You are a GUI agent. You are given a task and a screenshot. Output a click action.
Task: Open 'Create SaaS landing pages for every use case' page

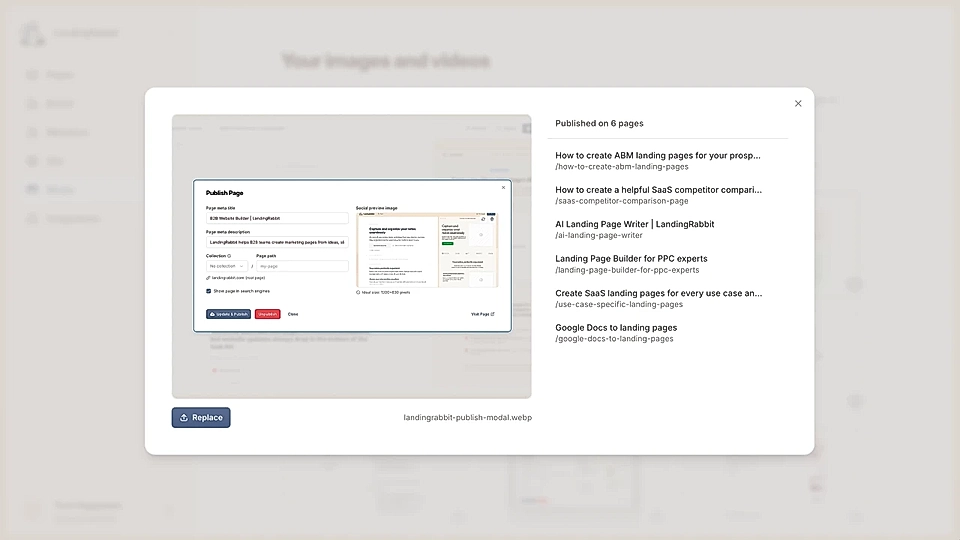click(659, 293)
